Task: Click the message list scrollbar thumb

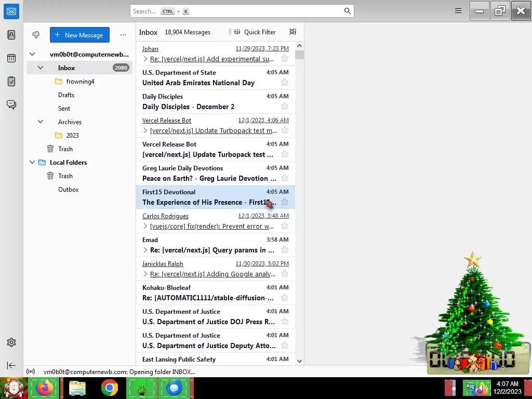Action: pos(299,55)
